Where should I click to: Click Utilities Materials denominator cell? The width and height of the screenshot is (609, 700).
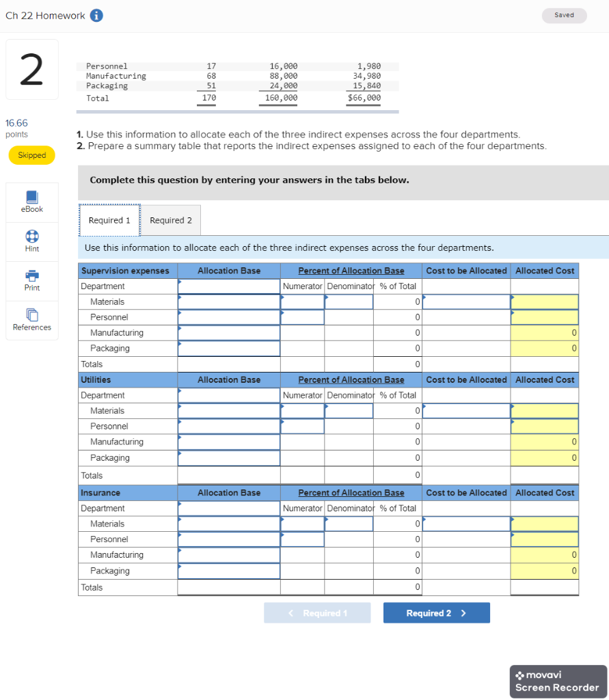pos(349,411)
